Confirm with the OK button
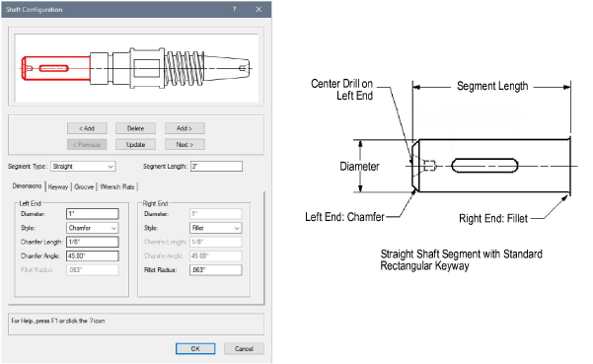 click(195, 348)
